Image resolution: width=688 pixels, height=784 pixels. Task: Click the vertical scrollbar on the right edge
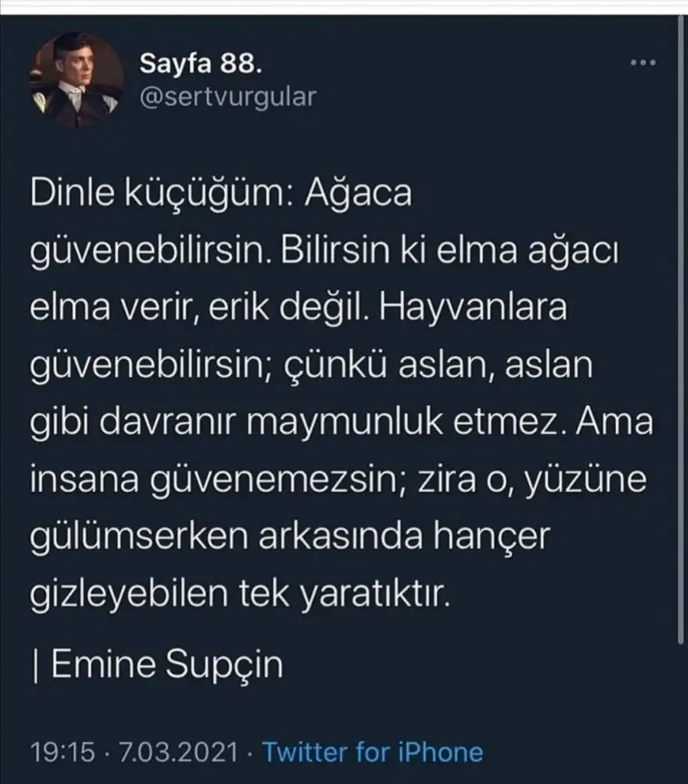(x=680, y=330)
